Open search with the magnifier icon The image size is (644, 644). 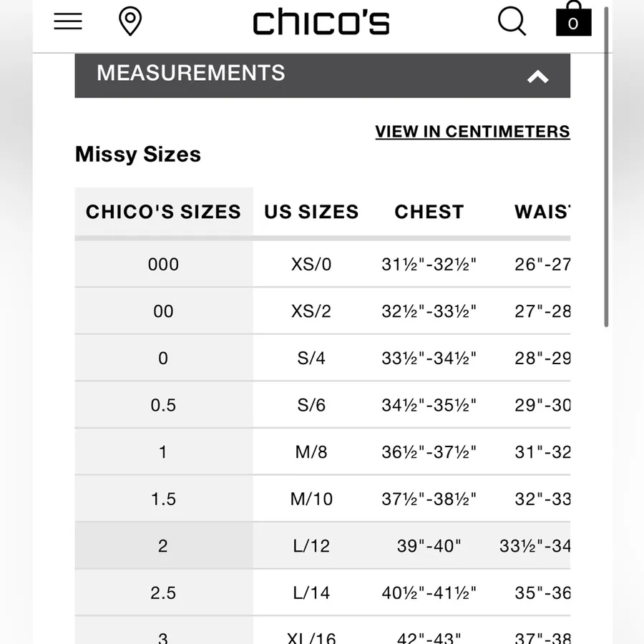click(x=512, y=21)
